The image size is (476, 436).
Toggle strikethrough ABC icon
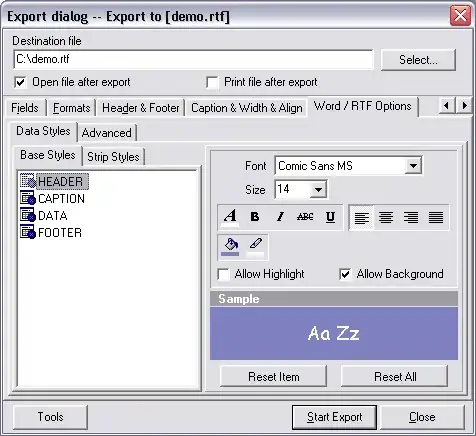pyautogui.click(x=305, y=217)
